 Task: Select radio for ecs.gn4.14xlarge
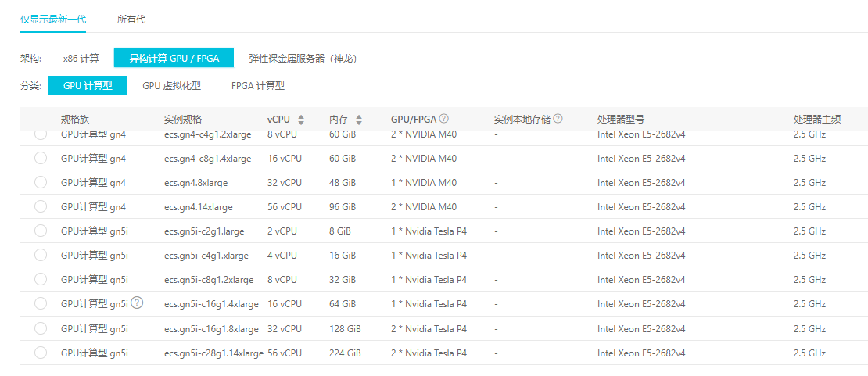pyautogui.click(x=41, y=206)
